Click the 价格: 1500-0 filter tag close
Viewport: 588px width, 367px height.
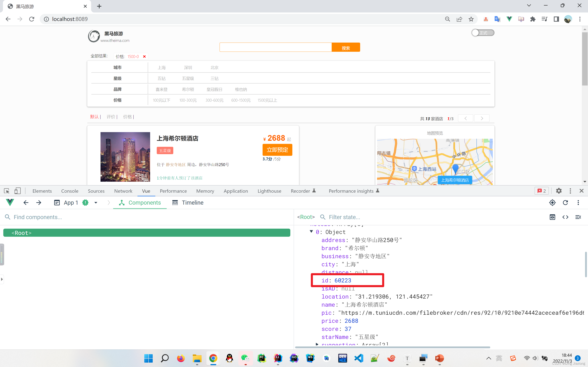(145, 56)
